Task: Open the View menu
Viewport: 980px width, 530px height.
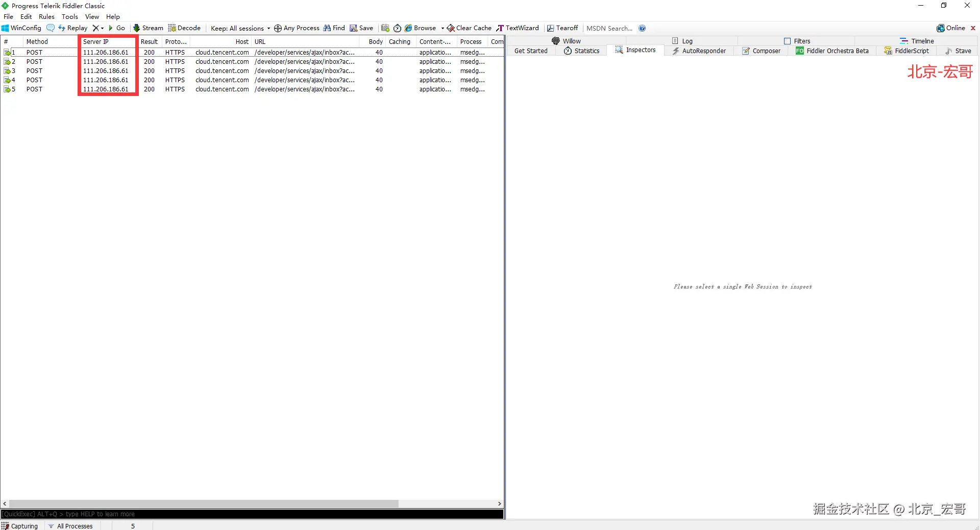Action: point(92,16)
